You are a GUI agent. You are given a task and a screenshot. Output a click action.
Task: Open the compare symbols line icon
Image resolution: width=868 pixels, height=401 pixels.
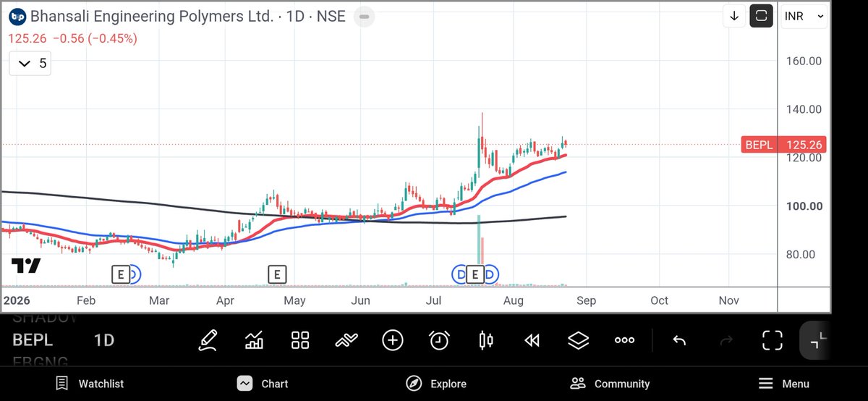point(346,339)
